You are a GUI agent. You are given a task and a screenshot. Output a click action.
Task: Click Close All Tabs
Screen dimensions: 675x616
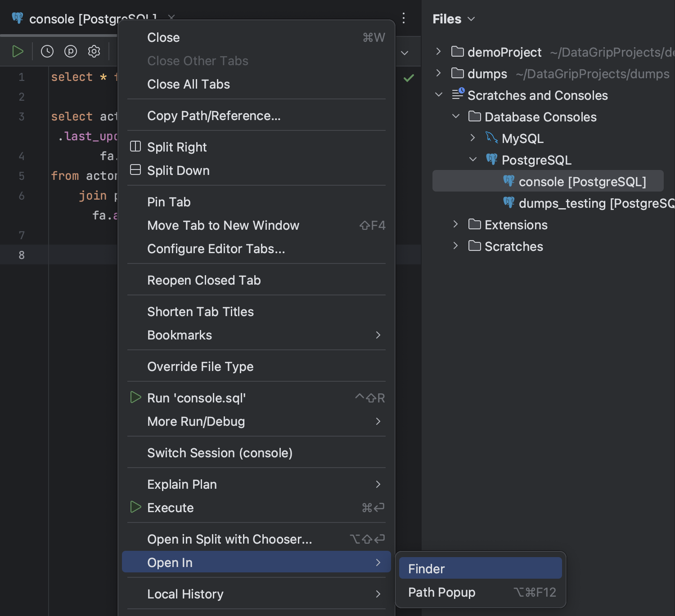tap(188, 84)
